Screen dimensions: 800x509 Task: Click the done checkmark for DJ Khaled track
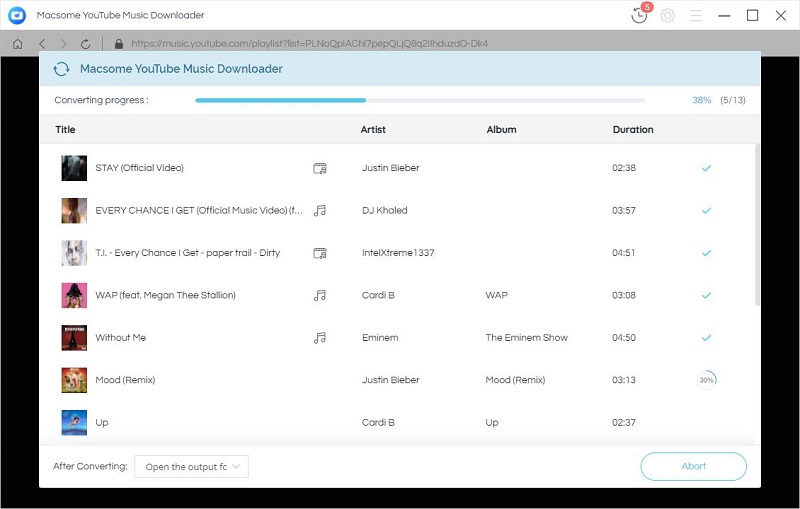click(706, 210)
